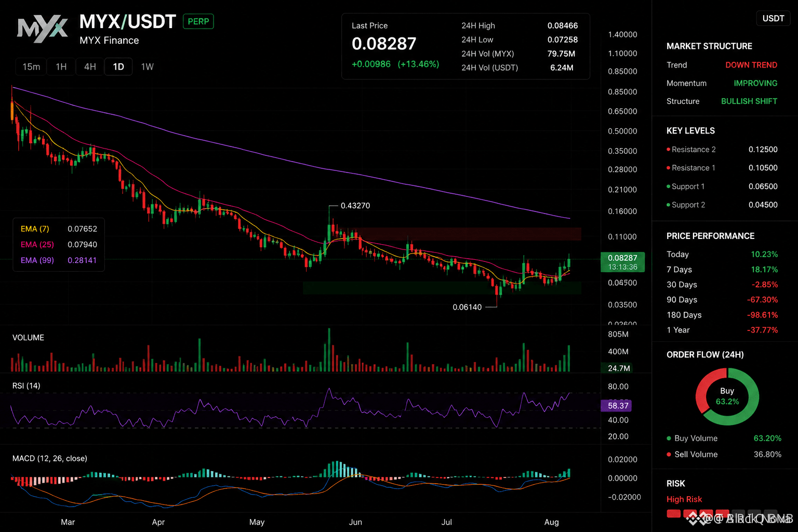Viewport: 798px width, 532px height.
Task: Click the 24H Vol (USDT) value 6.24M
Action: (x=562, y=68)
